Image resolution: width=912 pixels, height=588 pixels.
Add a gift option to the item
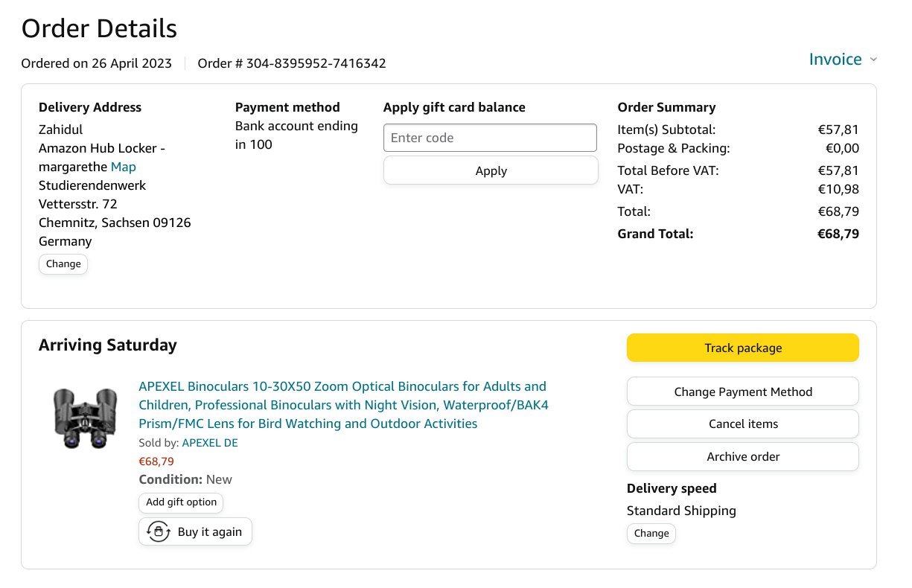(181, 502)
